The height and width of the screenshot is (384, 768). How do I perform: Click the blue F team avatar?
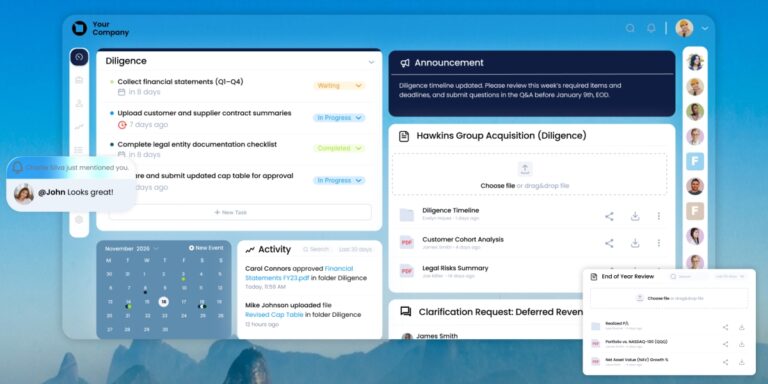coord(695,161)
